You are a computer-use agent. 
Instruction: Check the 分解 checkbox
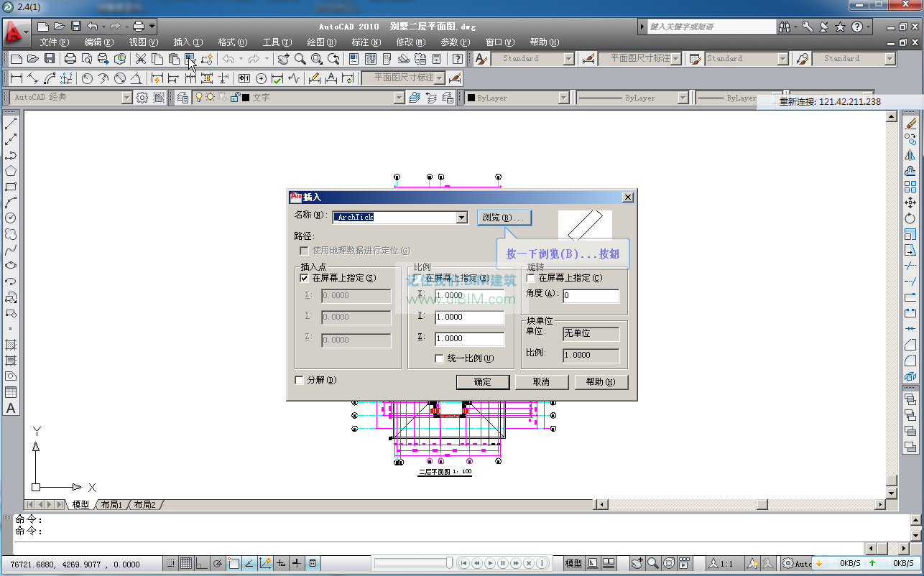click(300, 380)
